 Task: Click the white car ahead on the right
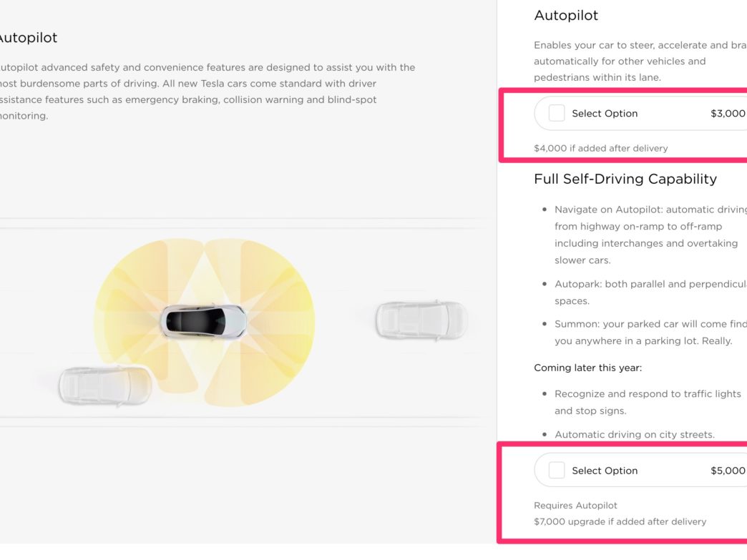(x=421, y=320)
